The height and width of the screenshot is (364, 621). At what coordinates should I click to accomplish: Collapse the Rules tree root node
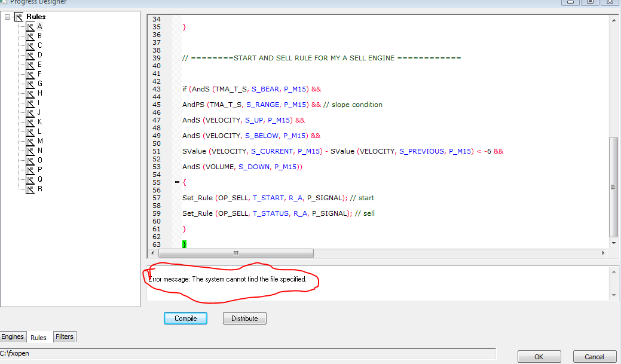coord(7,17)
